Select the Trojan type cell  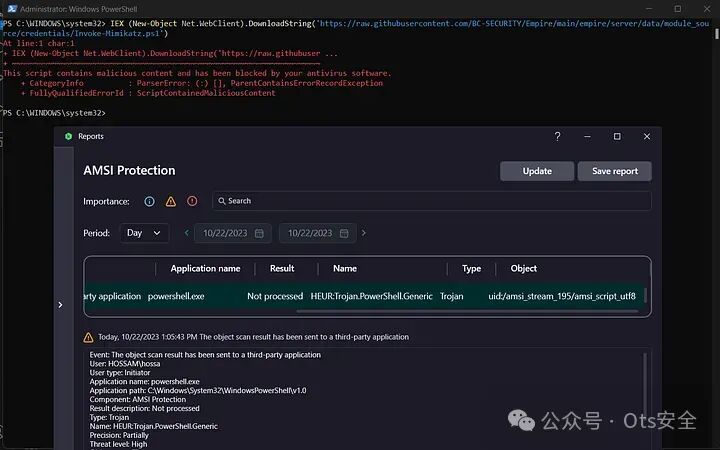point(452,296)
